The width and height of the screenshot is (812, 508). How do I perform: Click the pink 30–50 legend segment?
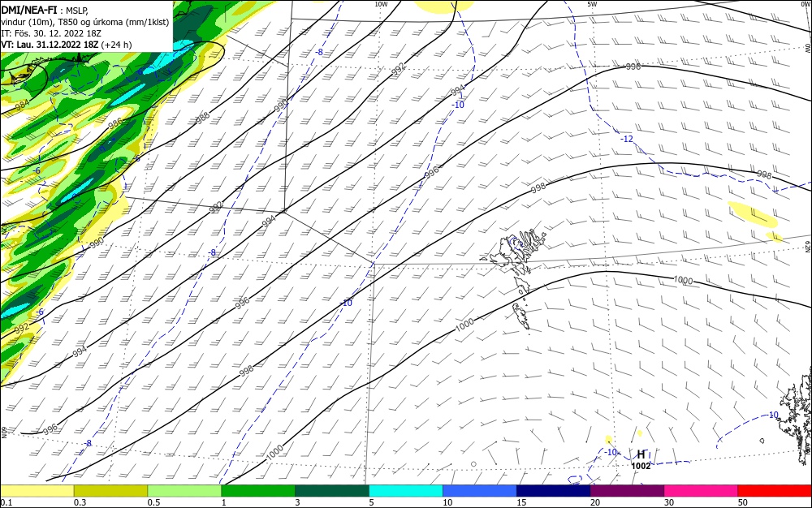[x=702, y=491]
